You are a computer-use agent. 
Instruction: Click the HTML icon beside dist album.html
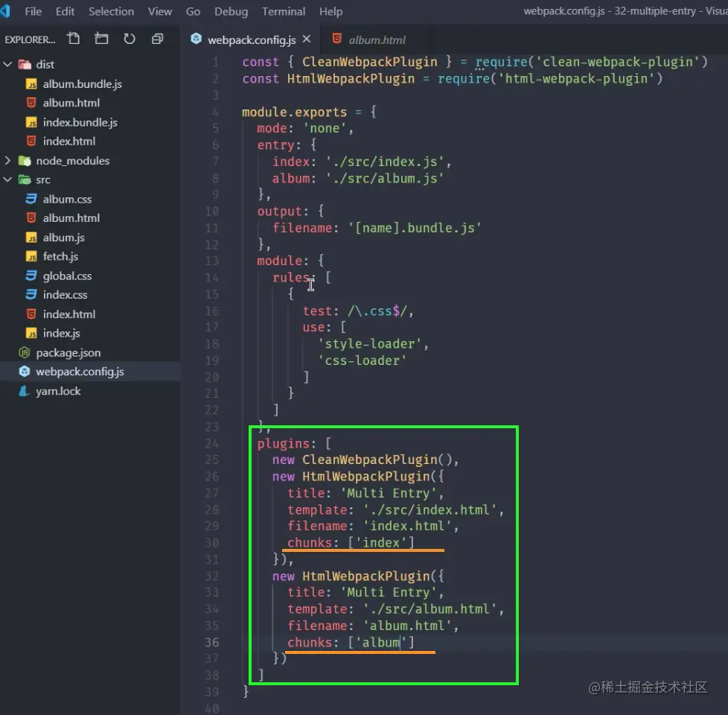(31, 103)
